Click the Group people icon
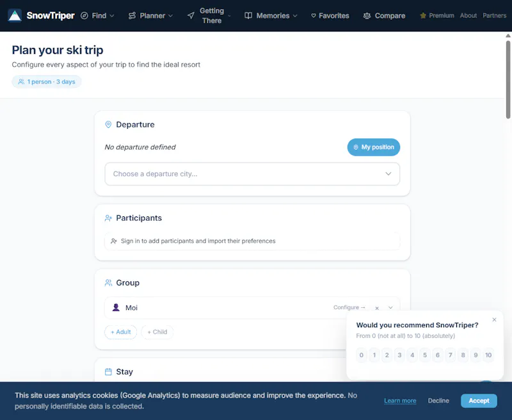Screen dimensions: 512x420 pos(108,282)
